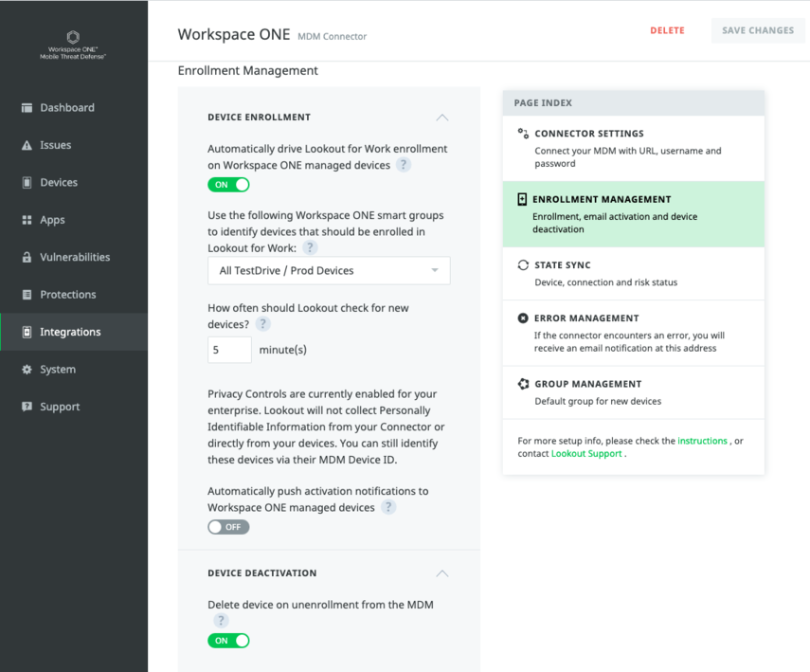Image resolution: width=810 pixels, height=672 pixels.
Task: Click the Dashboard icon in sidebar
Action: [27, 108]
